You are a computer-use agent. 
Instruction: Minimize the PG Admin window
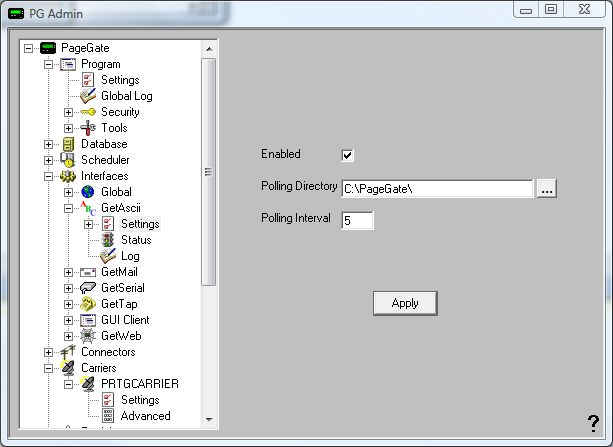526,9
